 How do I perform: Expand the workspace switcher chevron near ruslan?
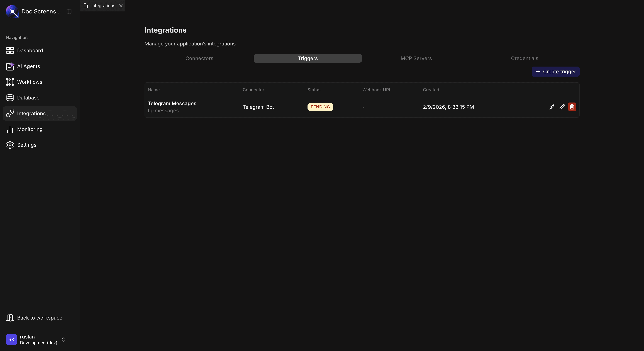(x=63, y=340)
